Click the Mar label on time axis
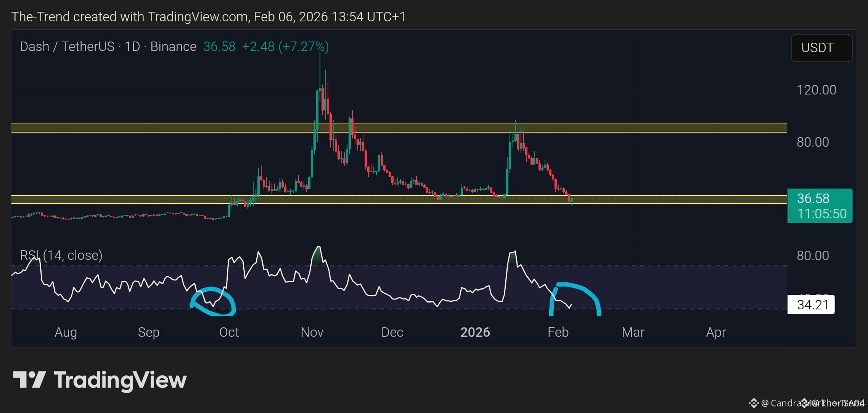The width and height of the screenshot is (868, 413). 633,332
